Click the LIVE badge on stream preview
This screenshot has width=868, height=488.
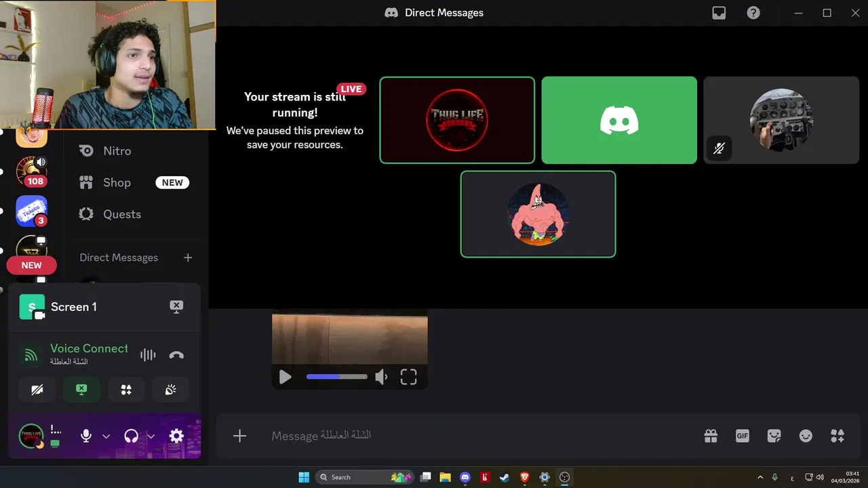(351, 89)
